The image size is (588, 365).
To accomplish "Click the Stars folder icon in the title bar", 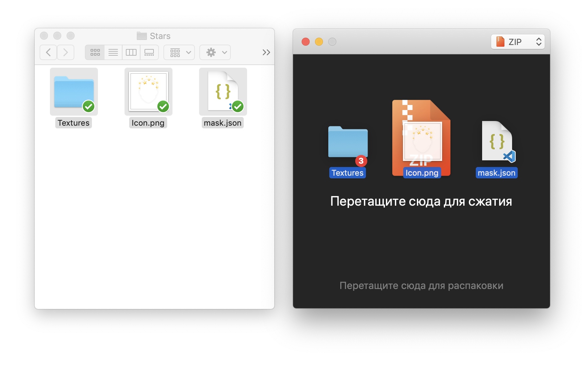I will 141,36.
